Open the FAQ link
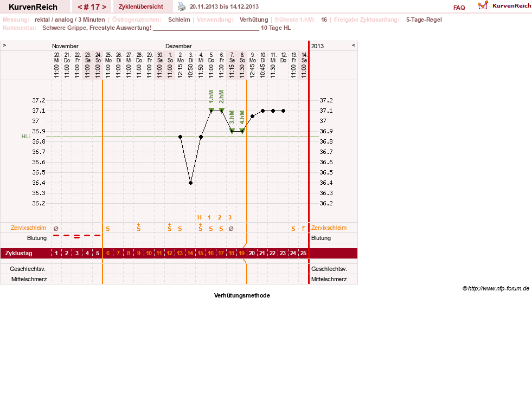The width and height of the screenshot is (532, 414). coord(459,8)
